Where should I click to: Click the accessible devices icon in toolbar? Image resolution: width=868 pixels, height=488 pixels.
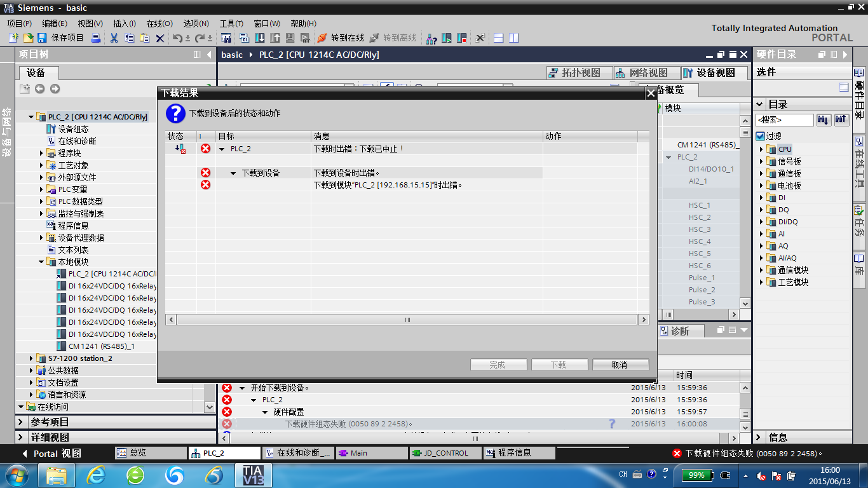[431, 38]
